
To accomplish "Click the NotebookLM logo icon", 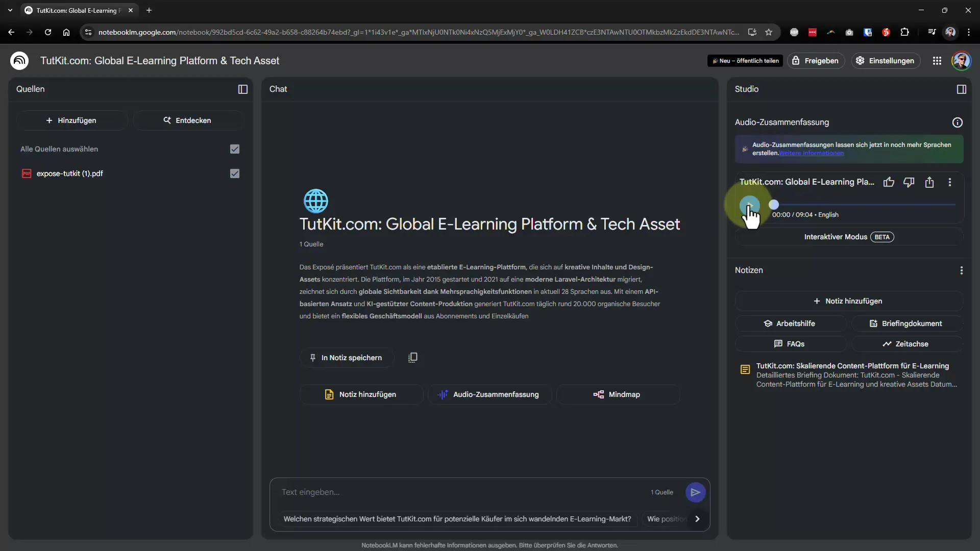I will [x=19, y=61].
